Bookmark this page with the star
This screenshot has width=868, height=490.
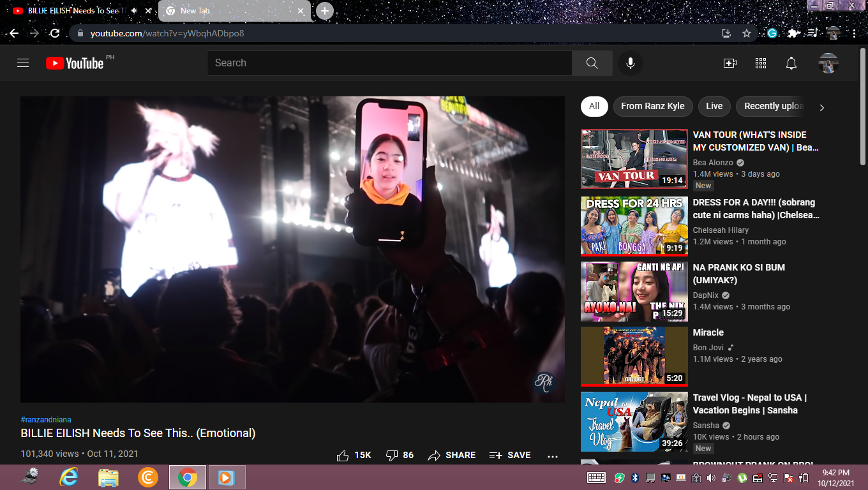[747, 33]
